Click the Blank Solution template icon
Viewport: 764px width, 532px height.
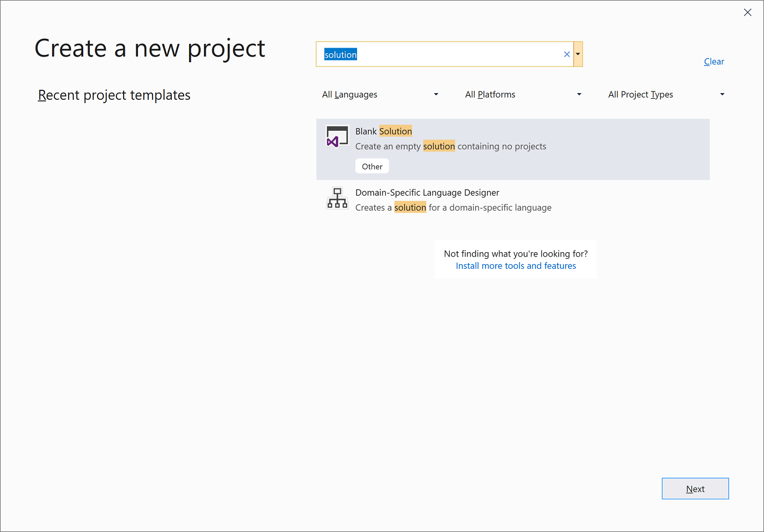[x=337, y=137]
